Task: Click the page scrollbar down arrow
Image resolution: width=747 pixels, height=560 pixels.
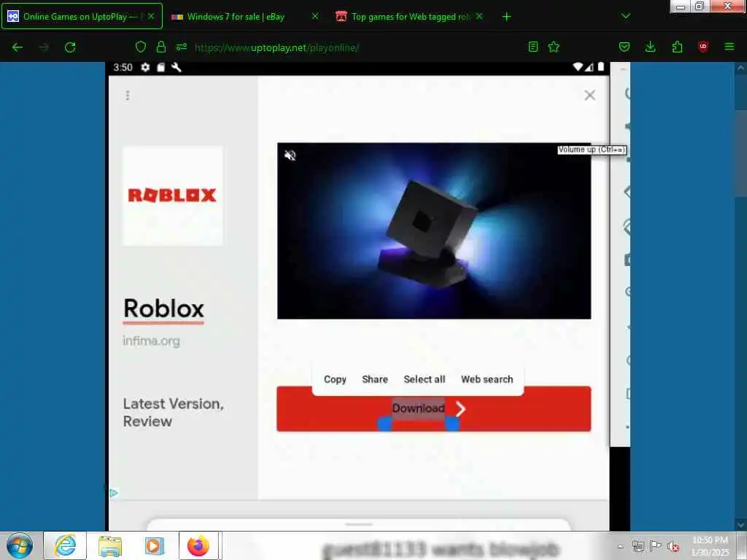Action: 741,524
